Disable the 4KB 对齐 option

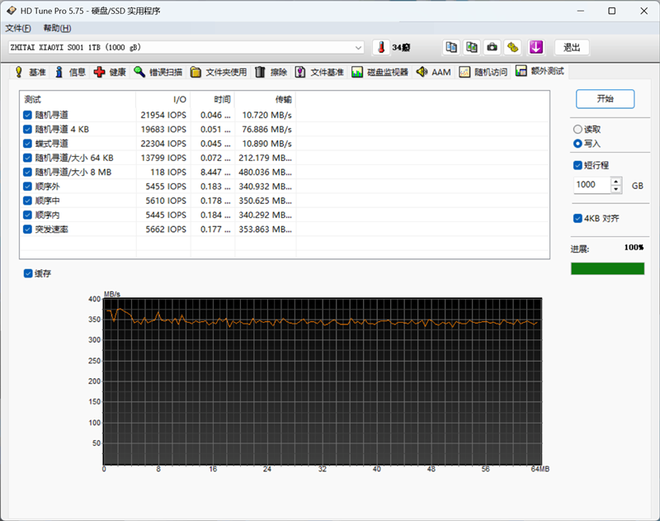click(578, 218)
